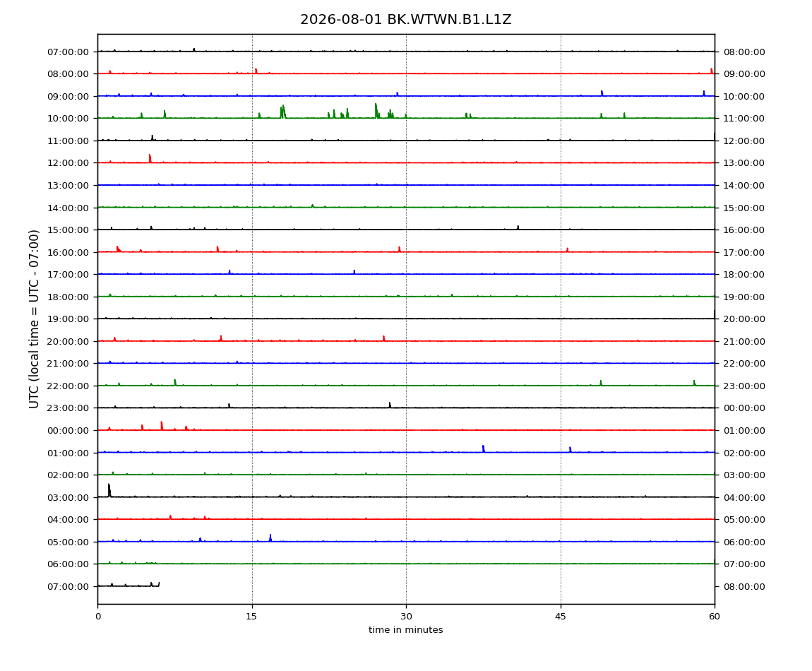Click the UTC local time y-axis label

pyautogui.click(x=34, y=319)
